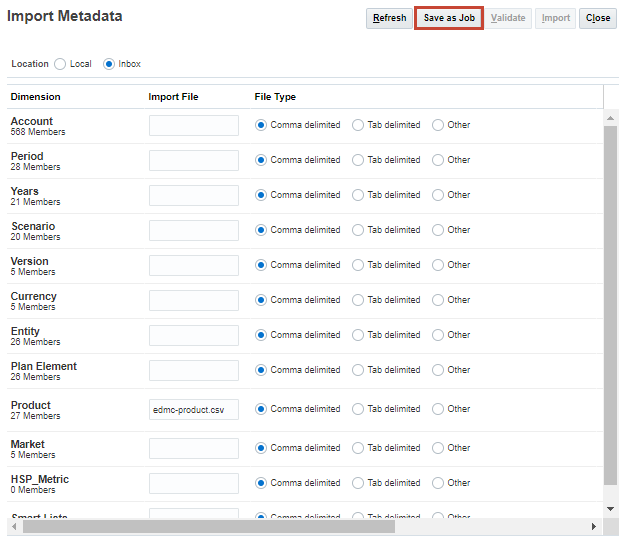Click Currency import file field
This screenshot has height=543, width=626.
(x=194, y=300)
